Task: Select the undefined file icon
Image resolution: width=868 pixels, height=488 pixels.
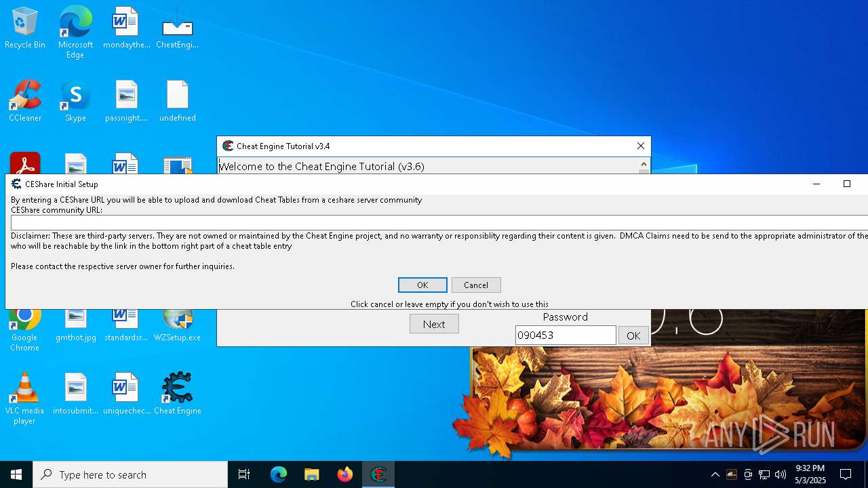Action: (x=177, y=101)
